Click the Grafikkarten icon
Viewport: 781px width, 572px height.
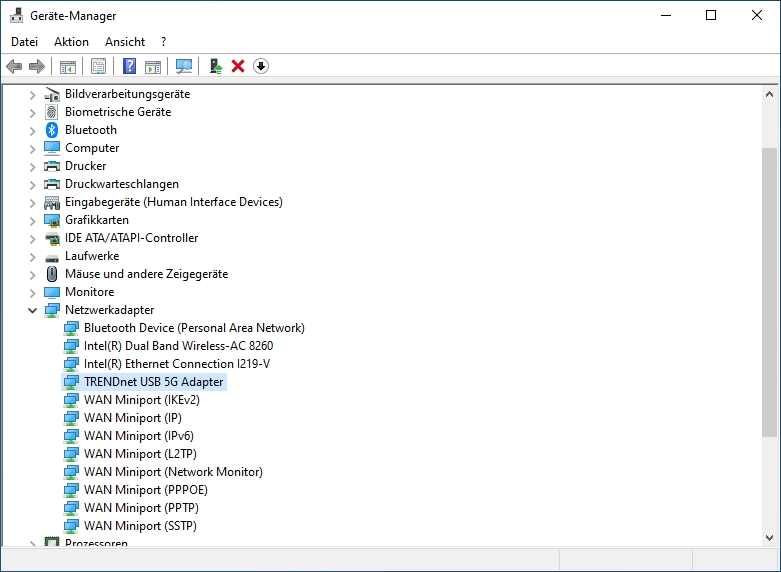tap(52, 220)
